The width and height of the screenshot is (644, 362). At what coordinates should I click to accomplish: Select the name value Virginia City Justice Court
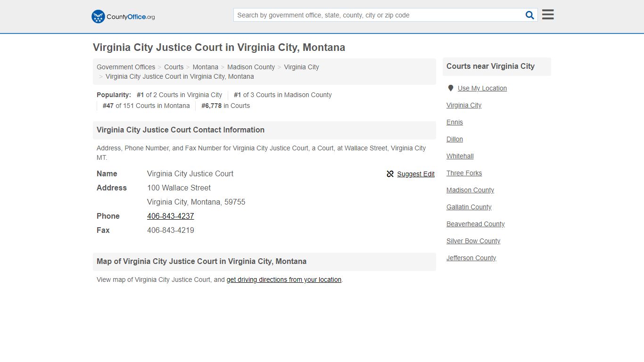190,173
